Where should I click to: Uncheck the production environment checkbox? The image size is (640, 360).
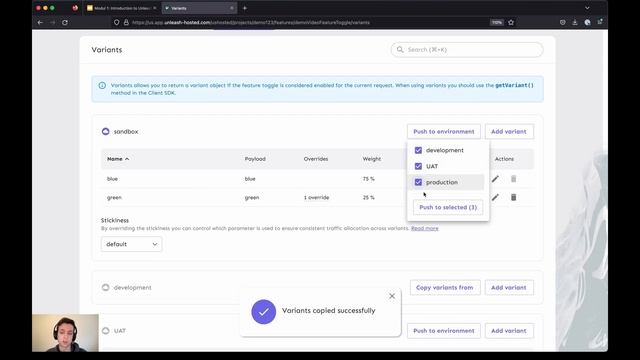coord(418,182)
